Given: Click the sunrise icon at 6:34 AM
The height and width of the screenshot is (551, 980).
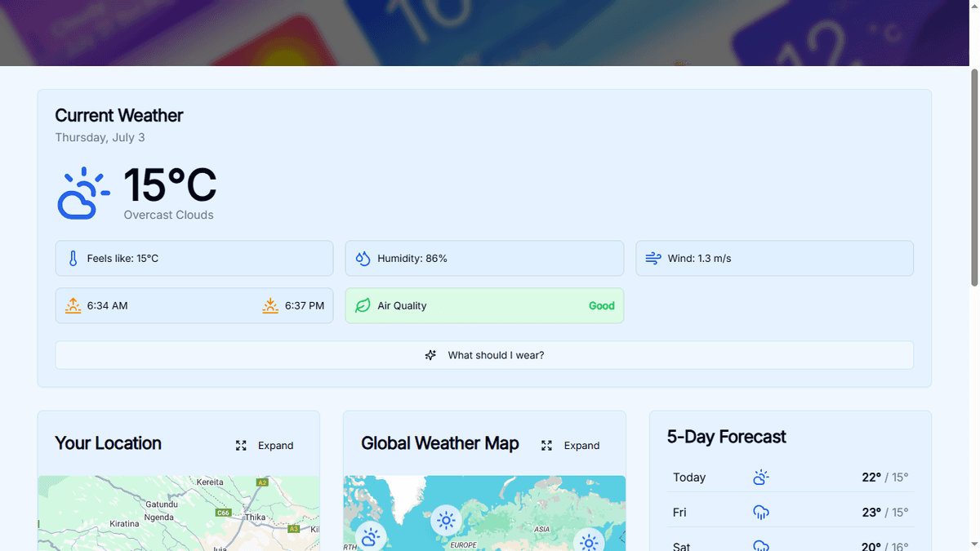Looking at the screenshot, I should click(73, 305).
